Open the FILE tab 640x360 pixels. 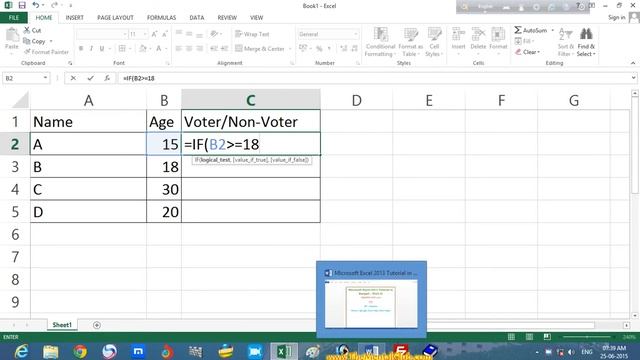pos(14,18)
